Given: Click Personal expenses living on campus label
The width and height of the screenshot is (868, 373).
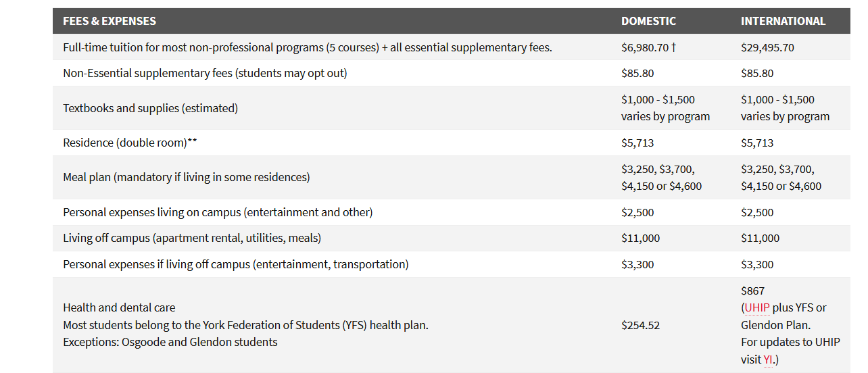Looking at the screenshot, I should pyautogui.click(x=218, y=212).
